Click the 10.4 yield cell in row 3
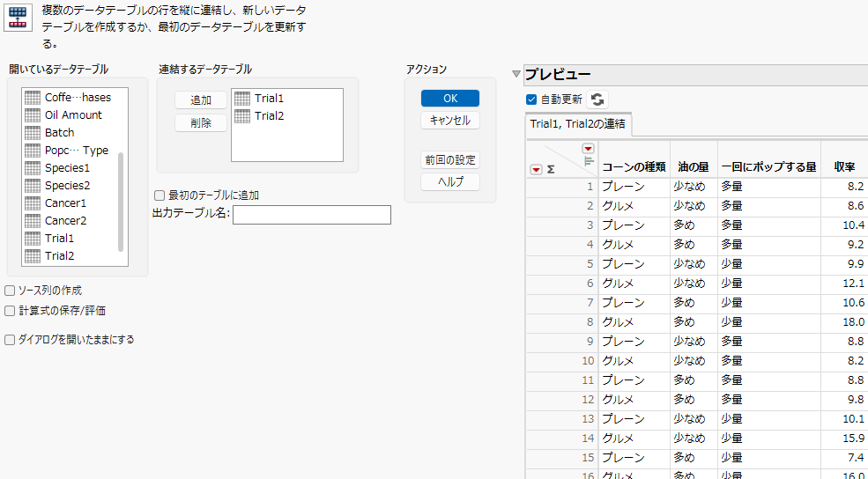This screenshot has height=479, width=868. [845, 225]
